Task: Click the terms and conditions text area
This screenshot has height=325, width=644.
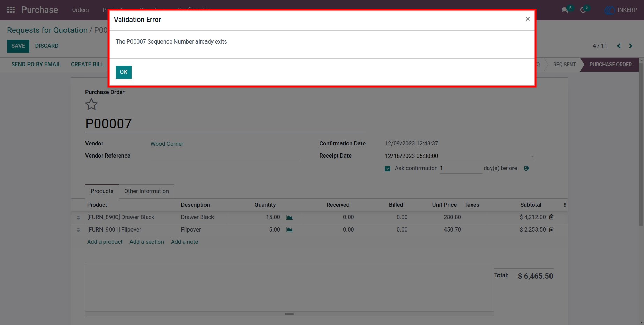Action: pyautogui.click(x=289, y=288)
